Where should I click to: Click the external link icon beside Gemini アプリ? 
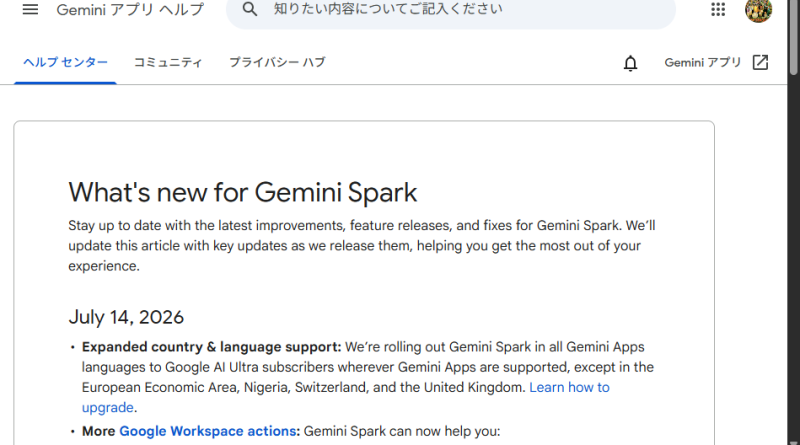point(760,62)
